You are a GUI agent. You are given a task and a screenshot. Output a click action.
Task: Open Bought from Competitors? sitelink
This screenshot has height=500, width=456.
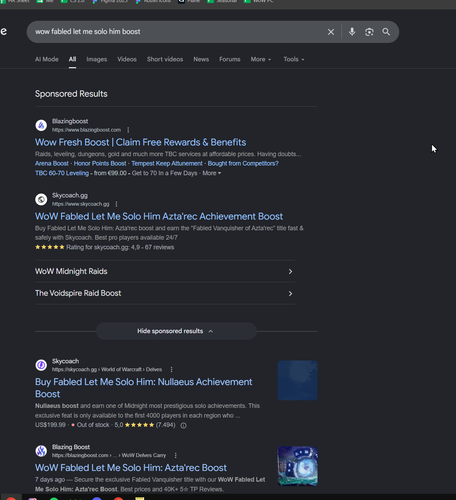click(243, 164)
